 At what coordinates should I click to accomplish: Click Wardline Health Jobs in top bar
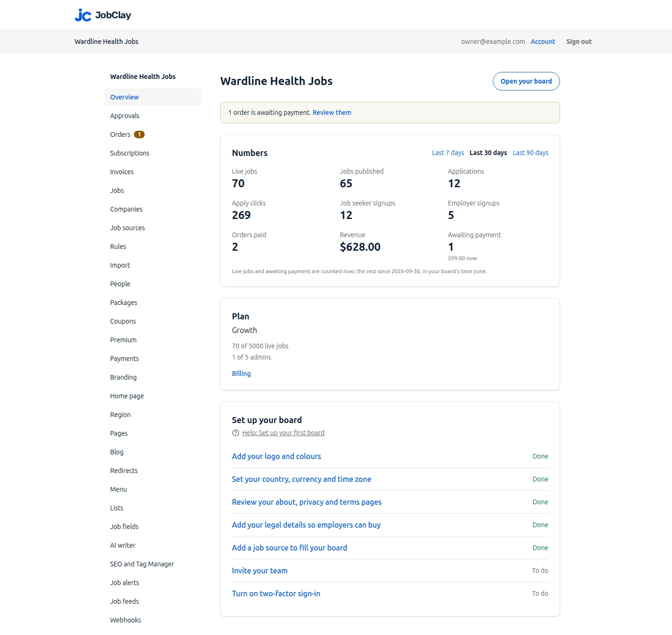(x=106, y=42)
